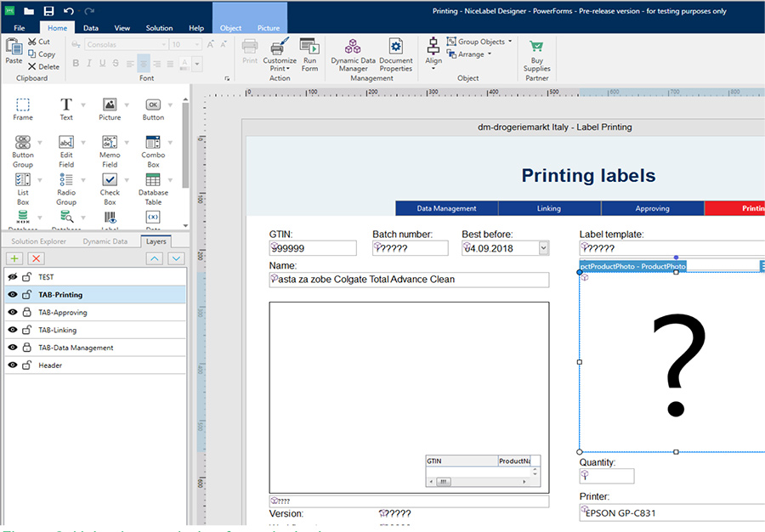Delete the selected object

coord(43,66)
